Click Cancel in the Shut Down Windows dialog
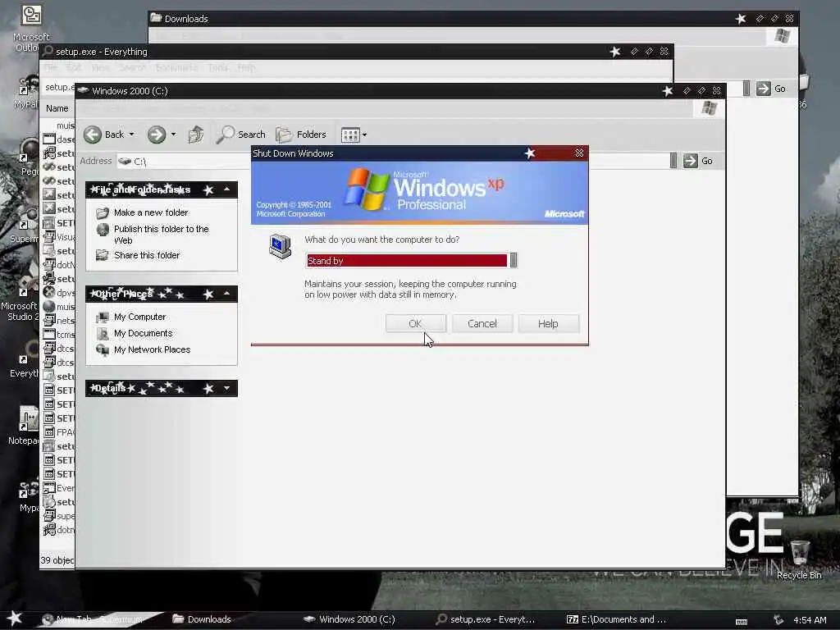Viewport: 840px width, 630px height. (x=482, y=323)
